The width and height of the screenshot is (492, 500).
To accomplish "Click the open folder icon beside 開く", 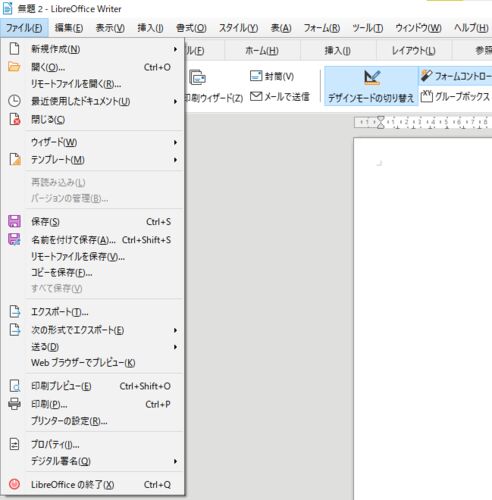I will pyautogui.click(x=14, y=67).
